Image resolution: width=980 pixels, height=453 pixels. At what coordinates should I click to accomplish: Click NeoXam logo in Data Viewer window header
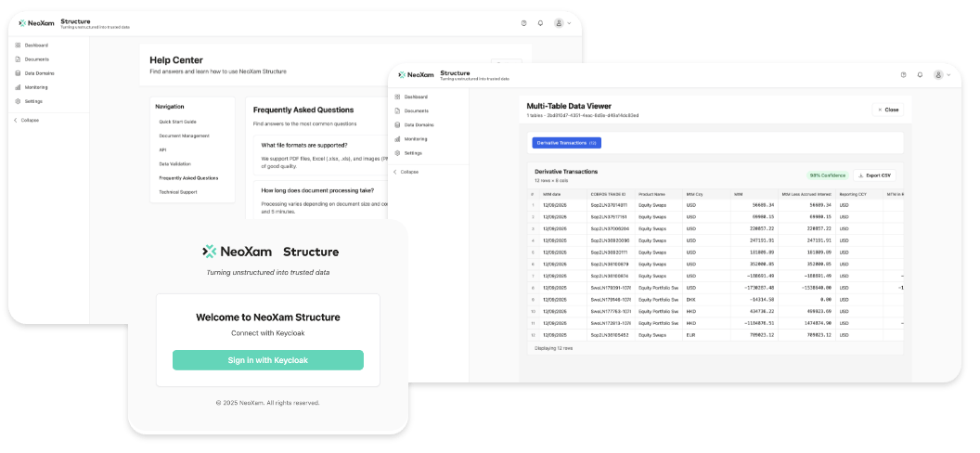click(x=416, y=74)
